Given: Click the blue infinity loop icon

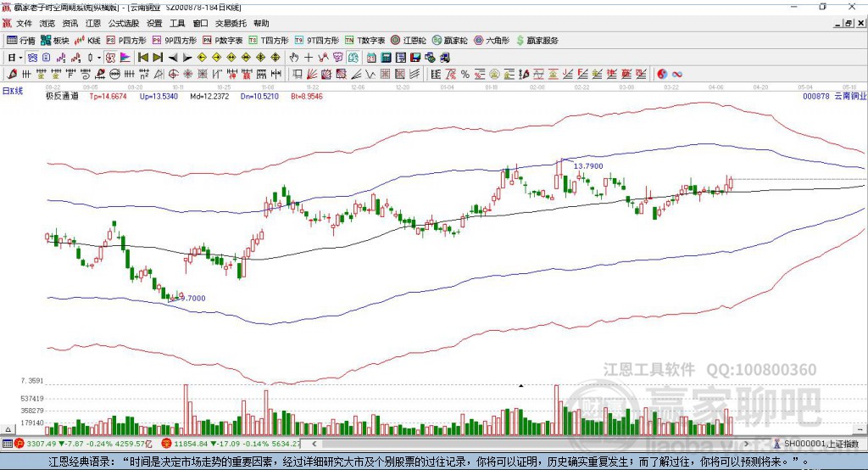Looking at the screenshot, I should coord(676,74).
